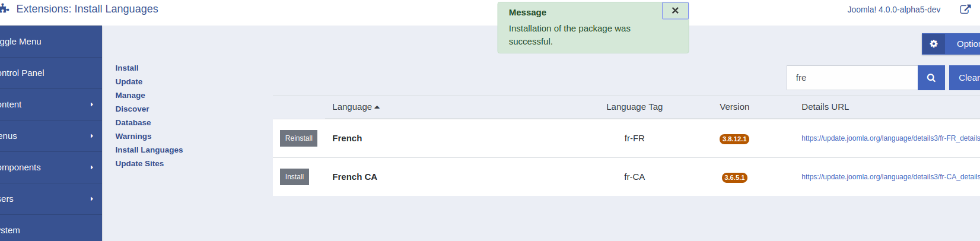Open the Options gear icon
Image resolution: width=980 pixels, height=241 pixels.
[x=934, y=44]
